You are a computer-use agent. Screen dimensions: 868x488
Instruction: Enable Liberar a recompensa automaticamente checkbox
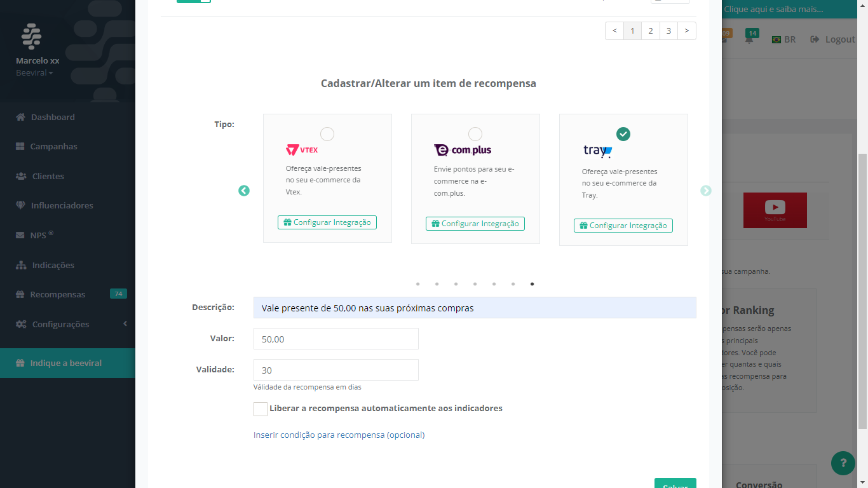point(260,409)
